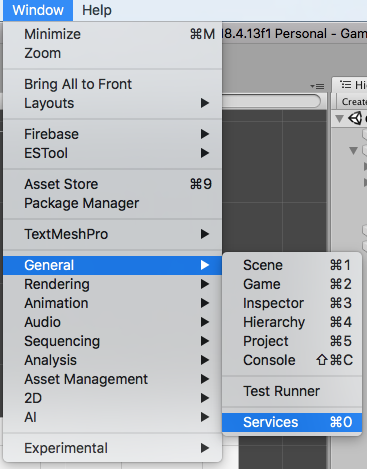
Task: Open the Project window
Action: [292, 341]
